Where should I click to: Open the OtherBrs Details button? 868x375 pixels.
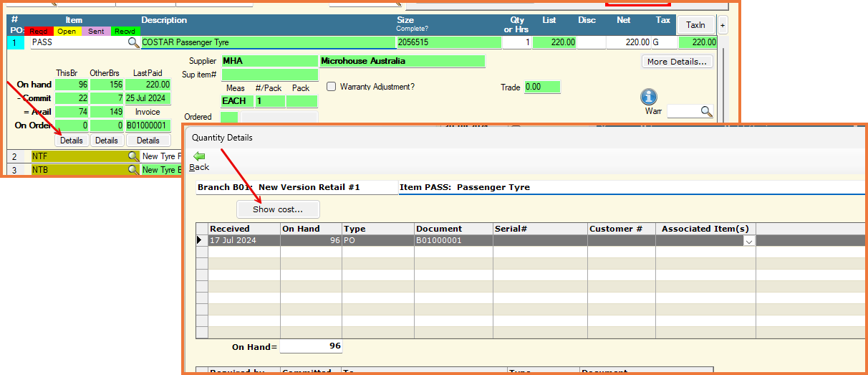click(x=106, y=141)
